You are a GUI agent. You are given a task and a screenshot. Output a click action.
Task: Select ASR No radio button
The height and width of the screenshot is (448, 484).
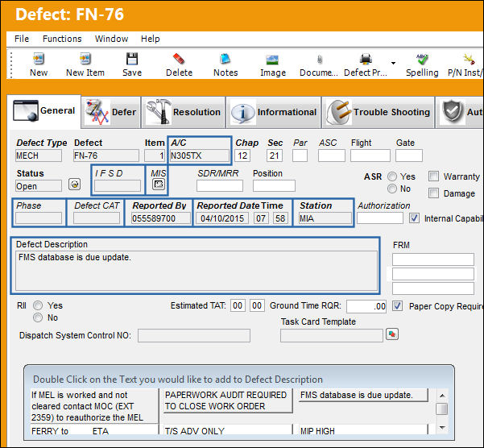(x=392, y=189)
